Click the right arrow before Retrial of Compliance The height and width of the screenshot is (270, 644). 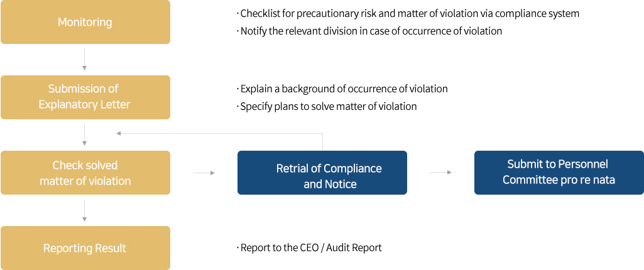tap(204, 173)
